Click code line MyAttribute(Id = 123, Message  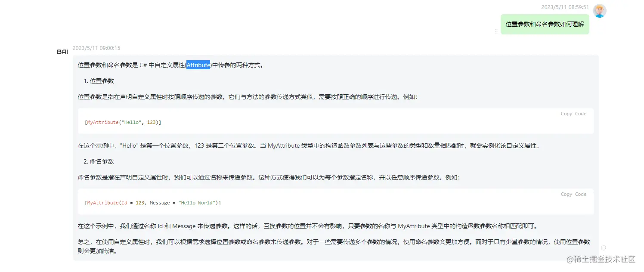tap(153, 203)
